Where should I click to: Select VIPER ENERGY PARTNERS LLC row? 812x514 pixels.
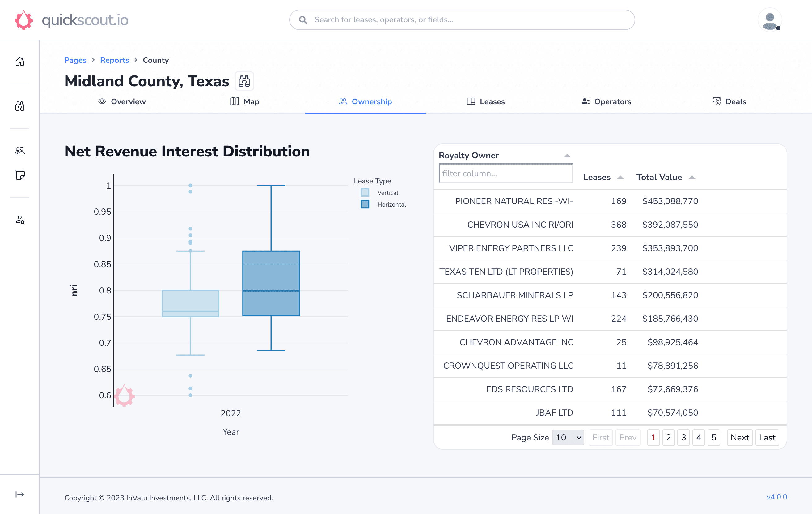click(x=610, y=248)
